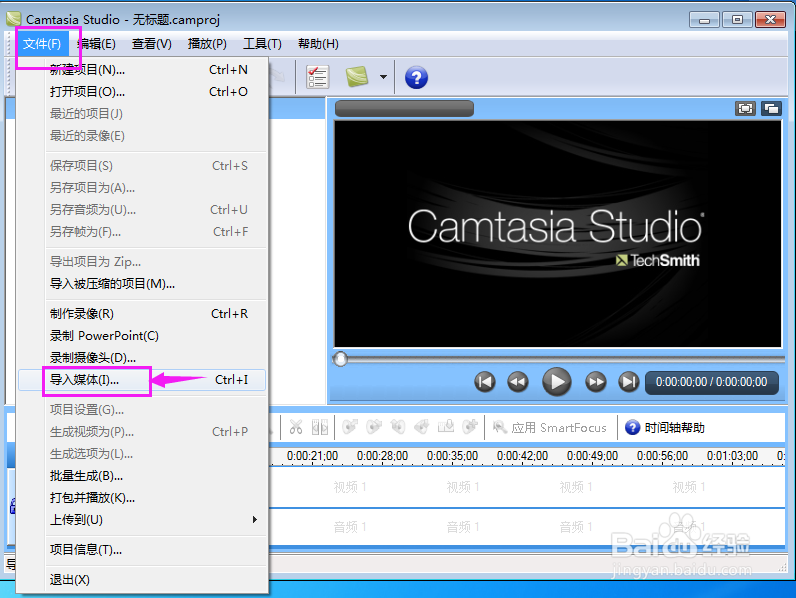Choose 制作录像(R) menu entry
The image size is (796, 598).
tap(142, 314)
